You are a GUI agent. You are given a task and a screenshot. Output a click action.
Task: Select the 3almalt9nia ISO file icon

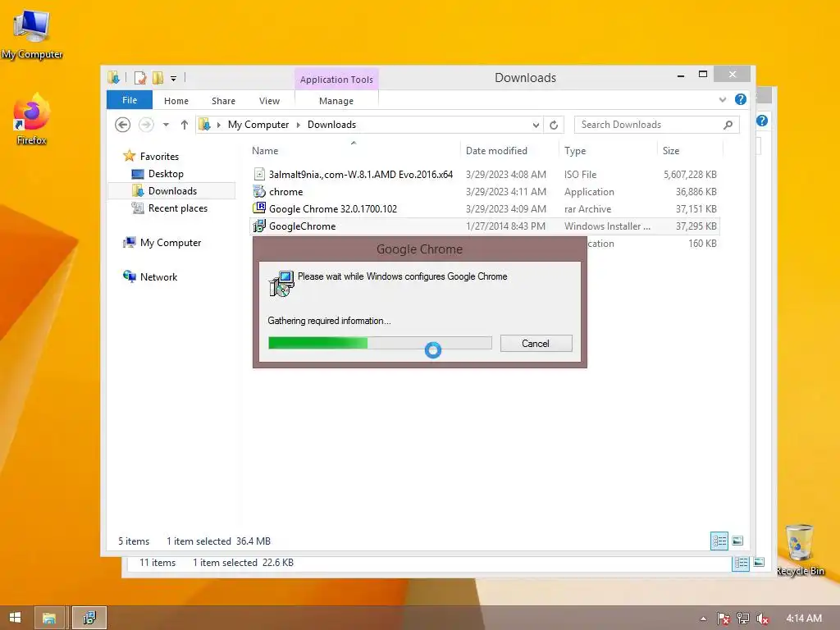click(x=259, y=174)
